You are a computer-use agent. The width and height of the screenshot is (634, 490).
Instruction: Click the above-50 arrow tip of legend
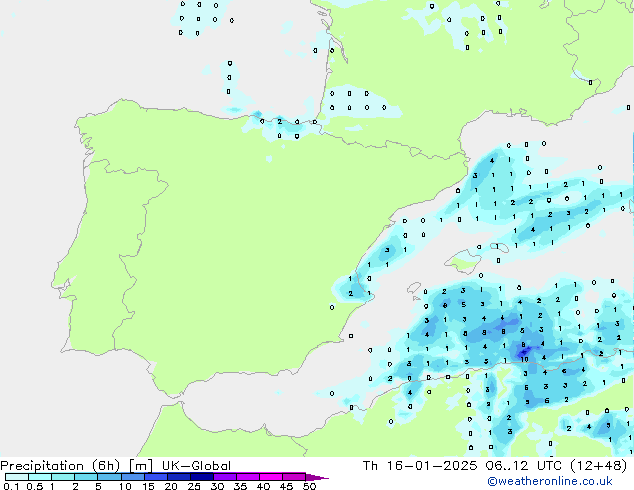tap(317, 477)
